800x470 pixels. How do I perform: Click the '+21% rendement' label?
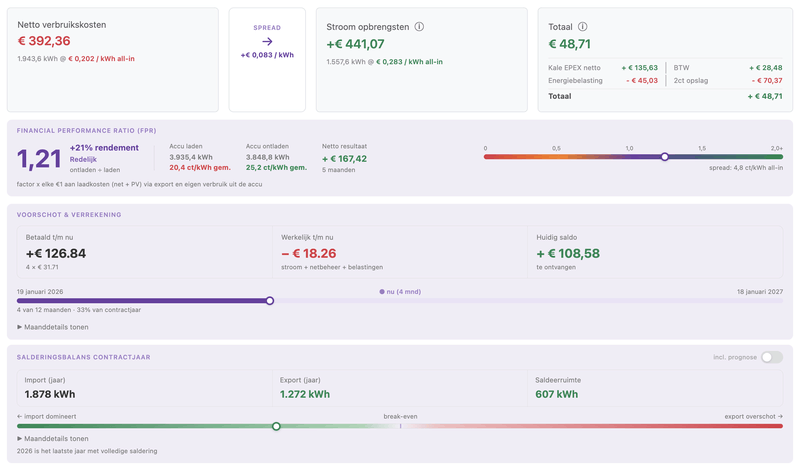(x=104, y=147)
